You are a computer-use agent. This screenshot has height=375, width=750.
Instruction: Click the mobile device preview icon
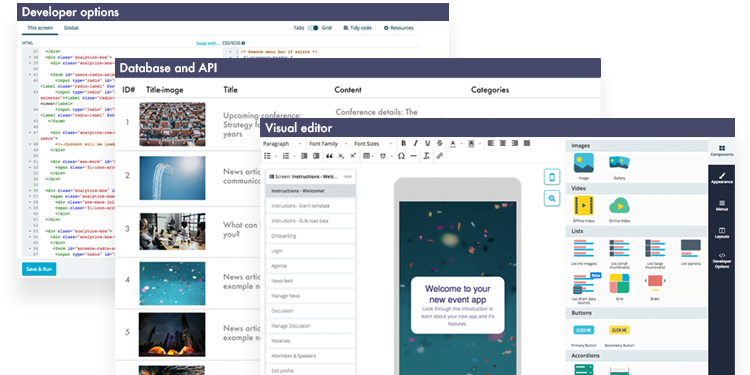(x=551, y=176)
